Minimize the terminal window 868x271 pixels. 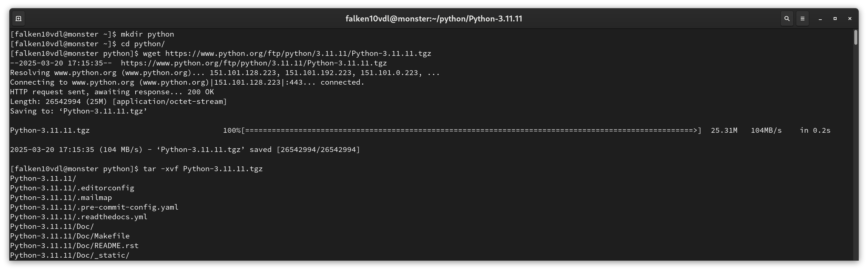click(820, 18)
